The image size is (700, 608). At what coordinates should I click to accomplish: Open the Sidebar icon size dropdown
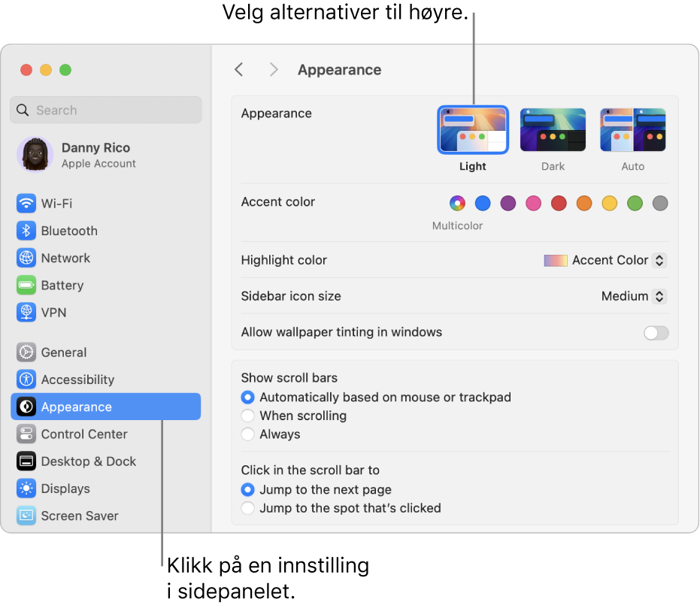[x=634, y=296]
